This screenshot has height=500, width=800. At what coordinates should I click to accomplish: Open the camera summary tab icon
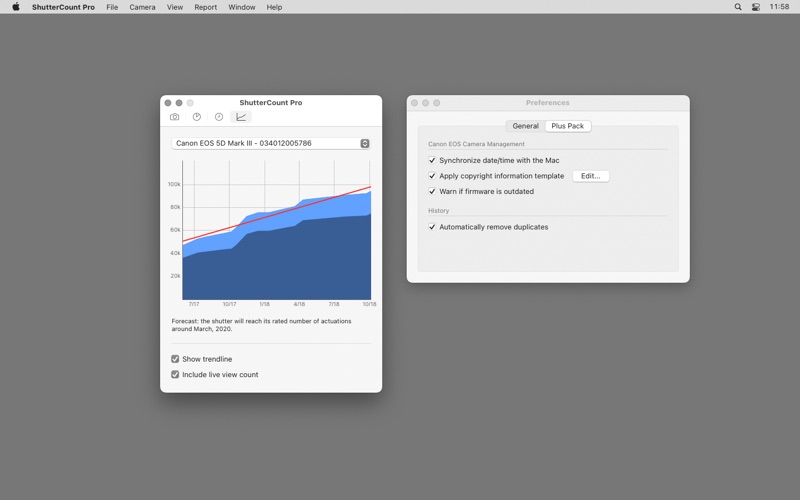(174, 117)
